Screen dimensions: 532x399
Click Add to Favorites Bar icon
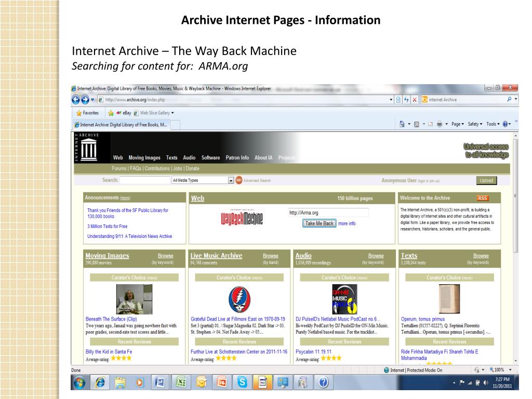click(111, 113)
